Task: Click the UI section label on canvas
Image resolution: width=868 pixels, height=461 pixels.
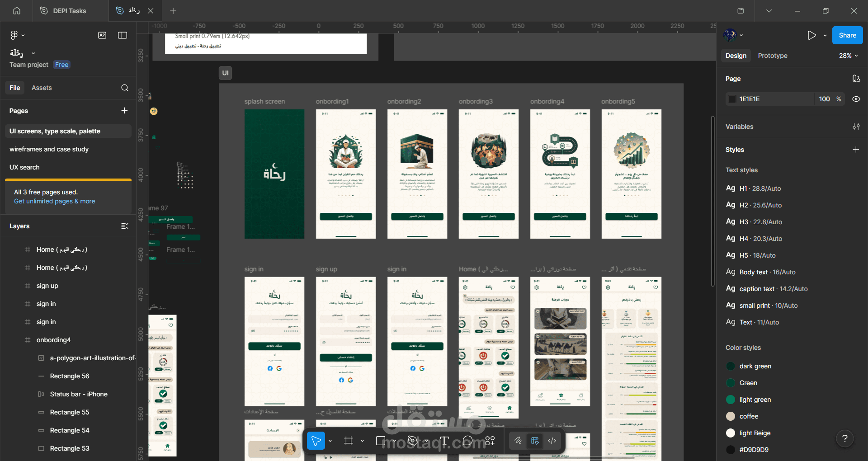Action: [x=225, y=73]
